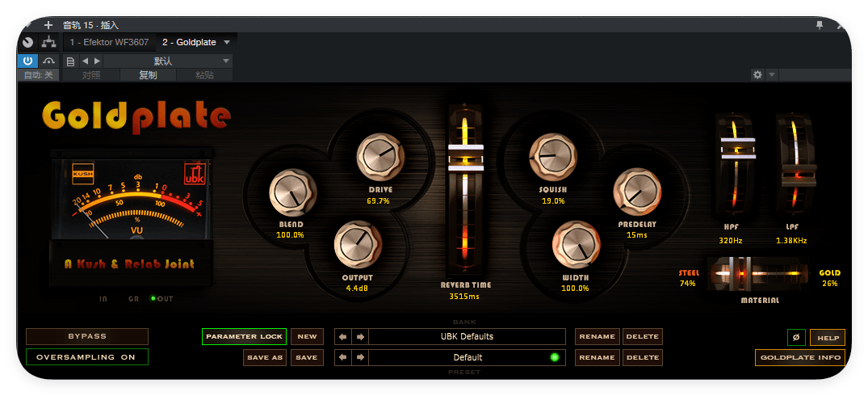The width and height of the screenshot is (868, 396).
Task: Click the 粘贴 paste button
Action: tap(204, 75)
